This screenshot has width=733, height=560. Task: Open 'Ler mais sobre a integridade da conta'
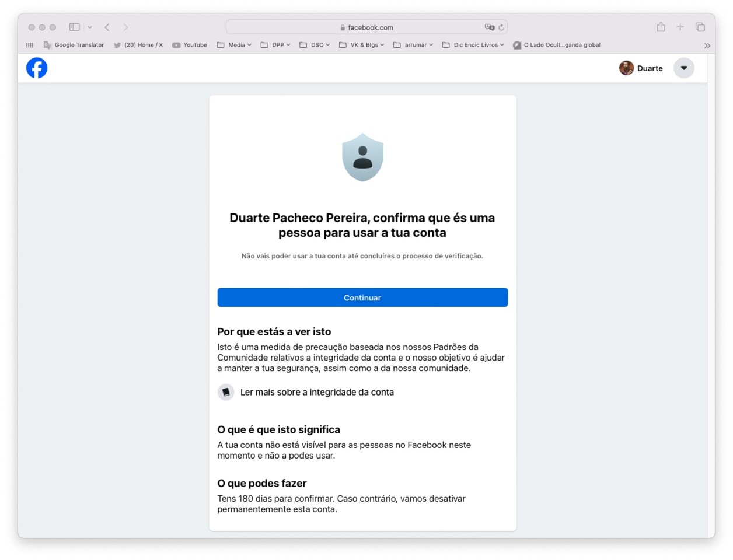(317, 392)
